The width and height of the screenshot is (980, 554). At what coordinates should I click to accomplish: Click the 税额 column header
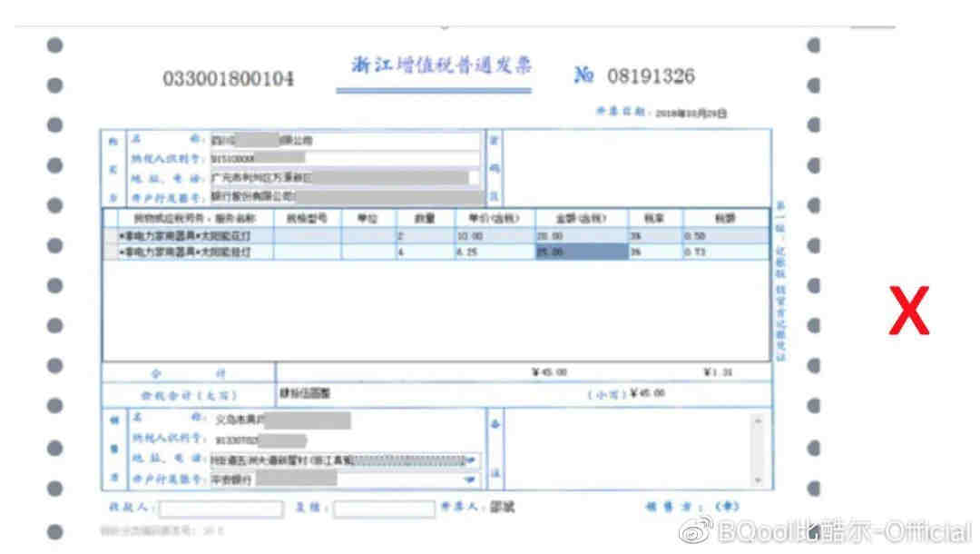[x=726, y=218]
